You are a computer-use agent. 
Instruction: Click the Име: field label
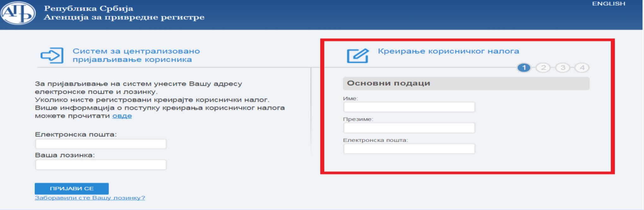350,98
